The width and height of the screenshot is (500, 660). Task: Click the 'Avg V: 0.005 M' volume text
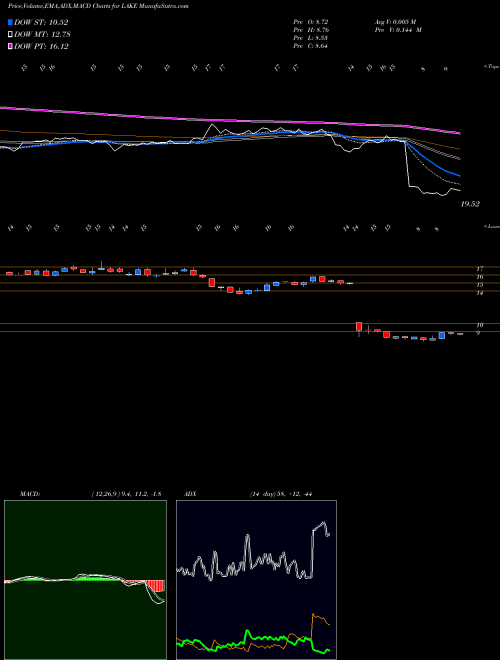[x=396, y=22]
